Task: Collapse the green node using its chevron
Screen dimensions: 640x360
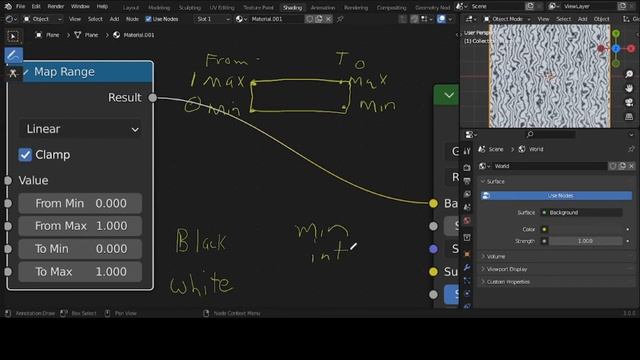Action: tap(449, 96)
